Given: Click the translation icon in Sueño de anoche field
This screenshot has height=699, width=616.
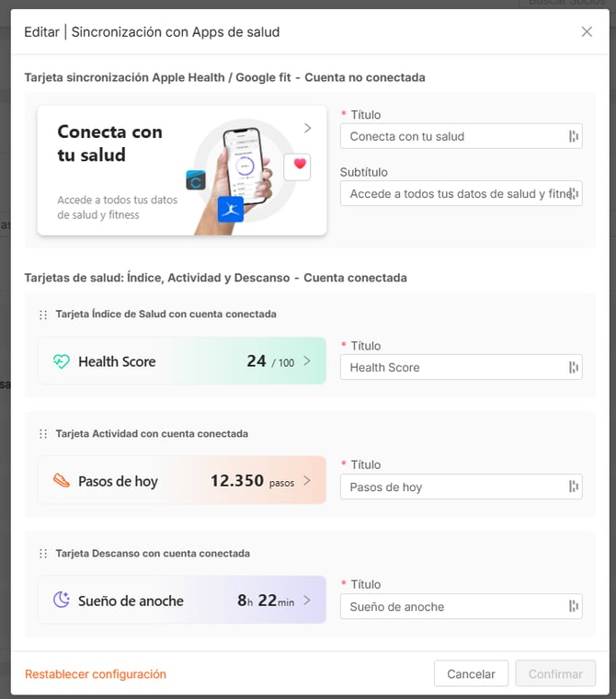Looking at the screenshot, I should point(573,606).
